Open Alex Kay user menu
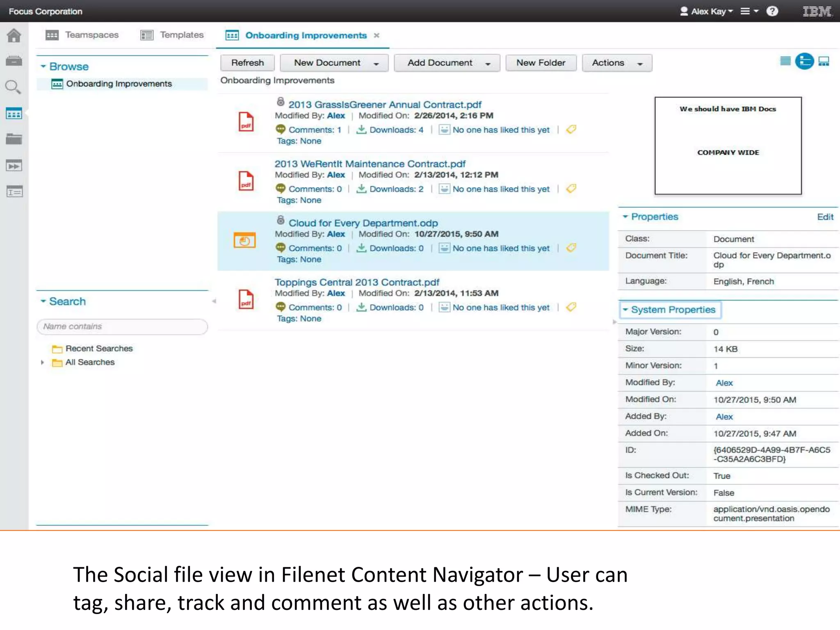The height and width of the screenshot is (630, 840). [706, 11]
